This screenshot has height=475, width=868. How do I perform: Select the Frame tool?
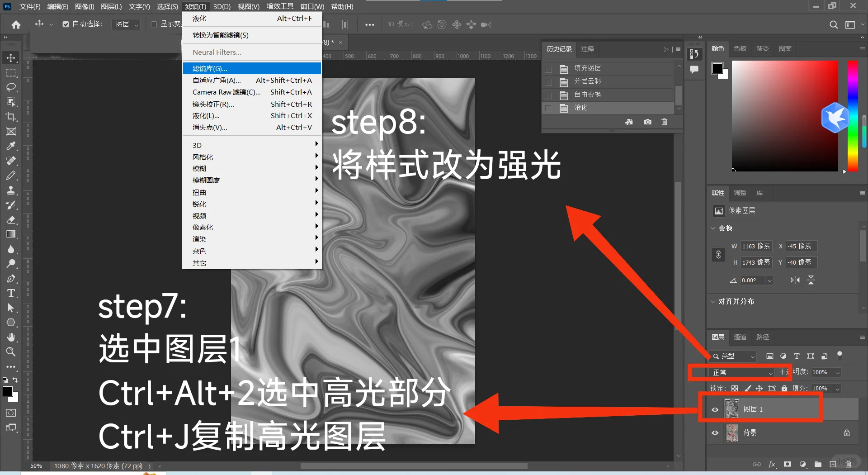coord(11,132)
